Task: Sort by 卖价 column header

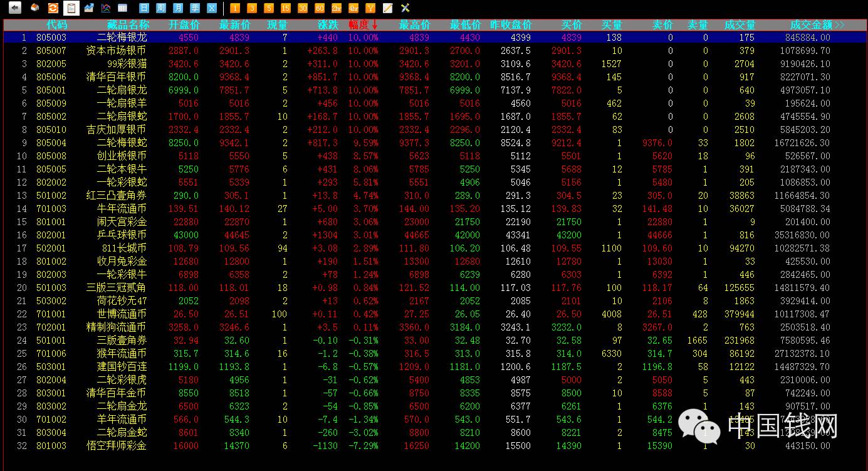Action: coord(662,25)
